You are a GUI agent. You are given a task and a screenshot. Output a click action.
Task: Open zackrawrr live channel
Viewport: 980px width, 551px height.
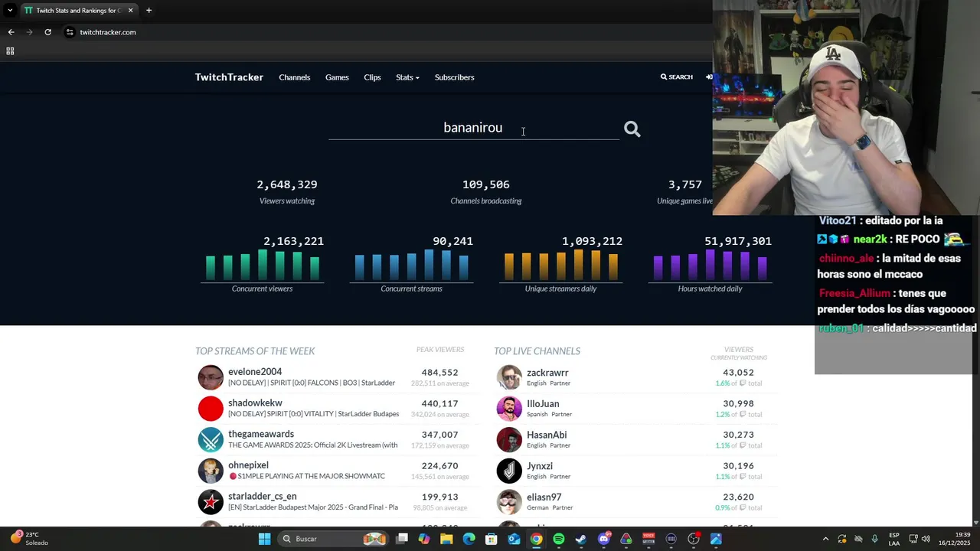[x=547, y=373]
